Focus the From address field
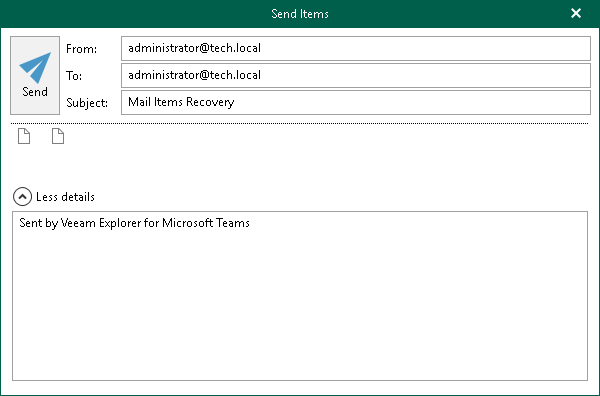600x396 pixels. coord(356,49)
